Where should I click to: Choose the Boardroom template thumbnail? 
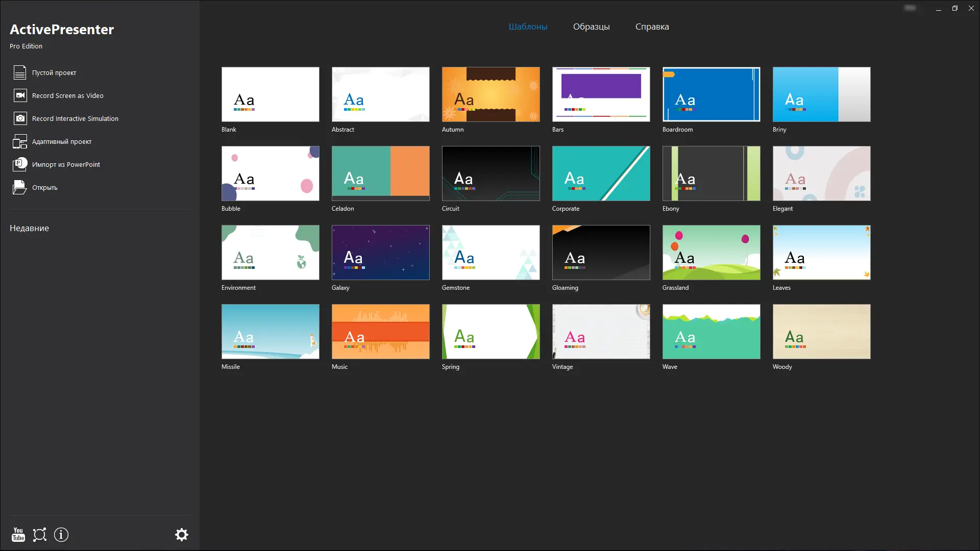[711, 94]
